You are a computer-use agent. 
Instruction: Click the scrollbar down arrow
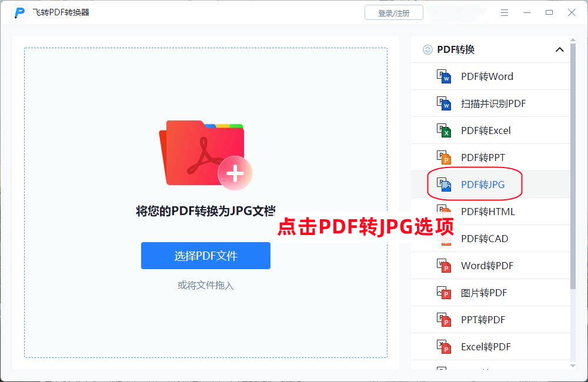[x=573, y=366]
